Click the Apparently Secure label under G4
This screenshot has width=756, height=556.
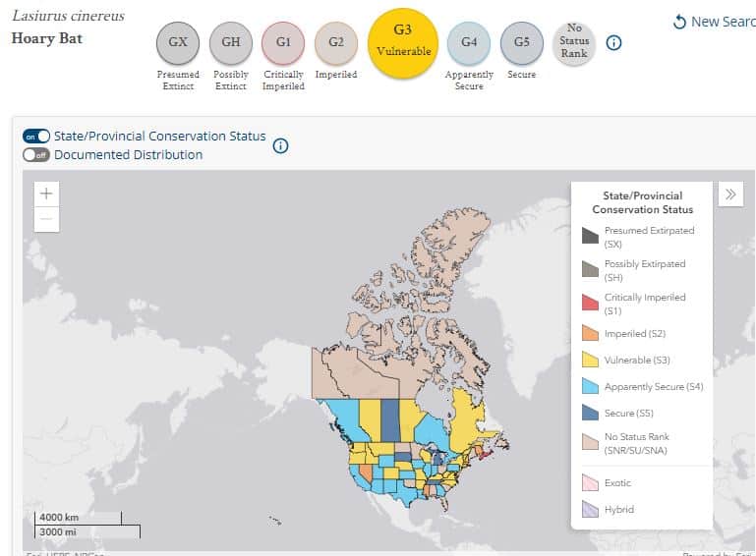(469, 80)
